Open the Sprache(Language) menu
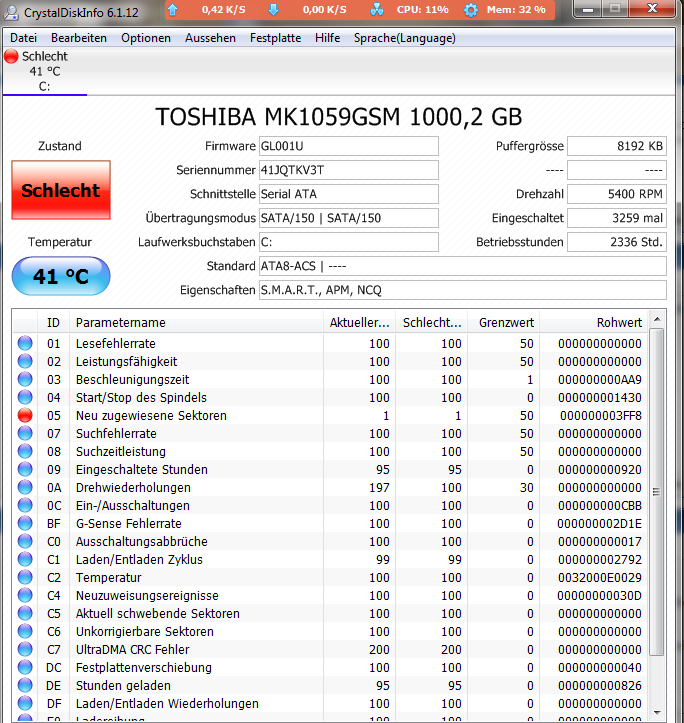This screenshot has width=684, height=723. click(404, 38)
